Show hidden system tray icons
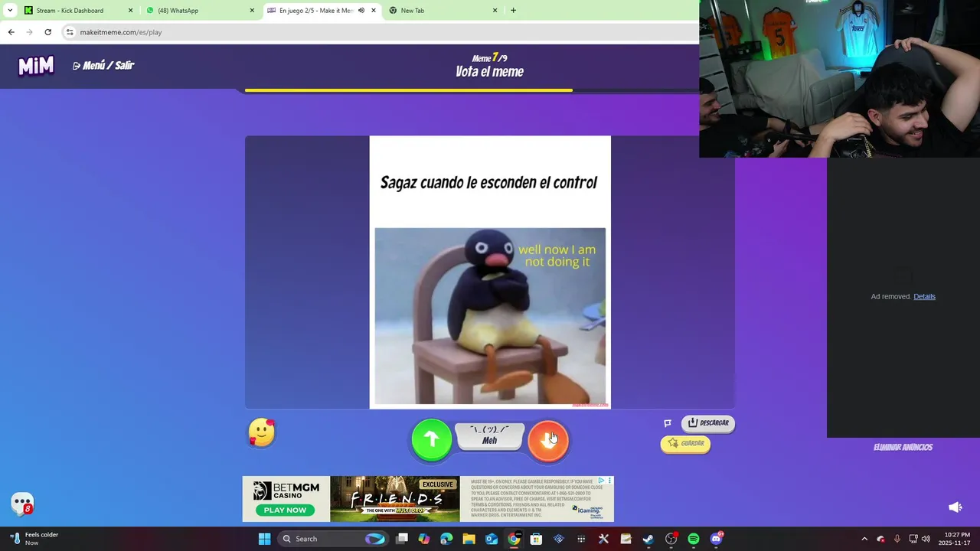The height and width of the screenshot is (551, 980). [x=864, y=539]
